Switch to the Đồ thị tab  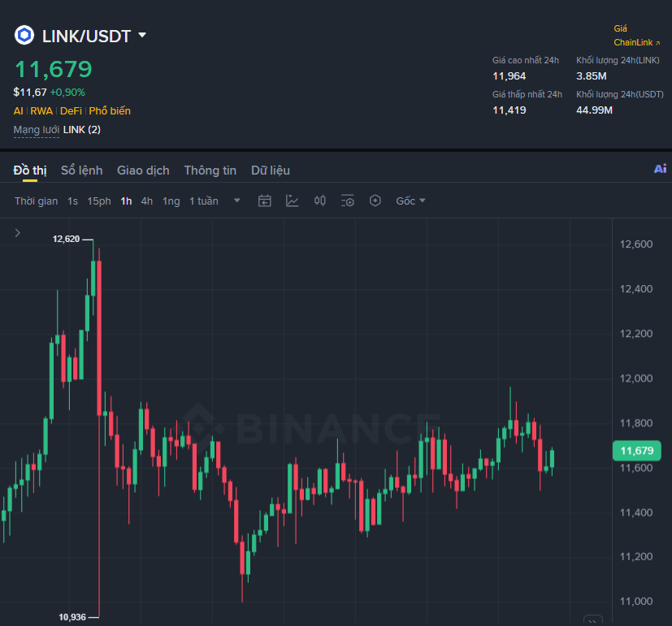click(x=30, y=171)
